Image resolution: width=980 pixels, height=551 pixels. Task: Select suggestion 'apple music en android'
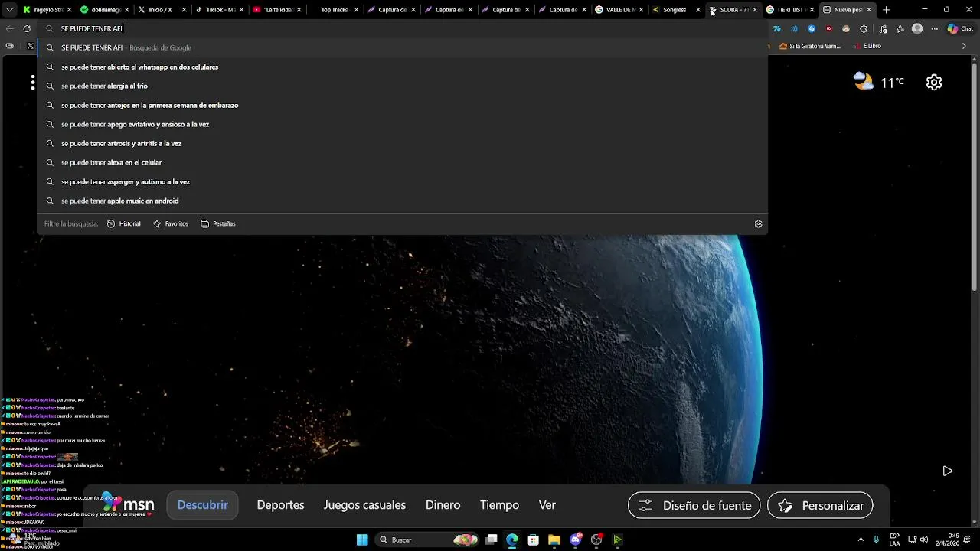(403, 201)
